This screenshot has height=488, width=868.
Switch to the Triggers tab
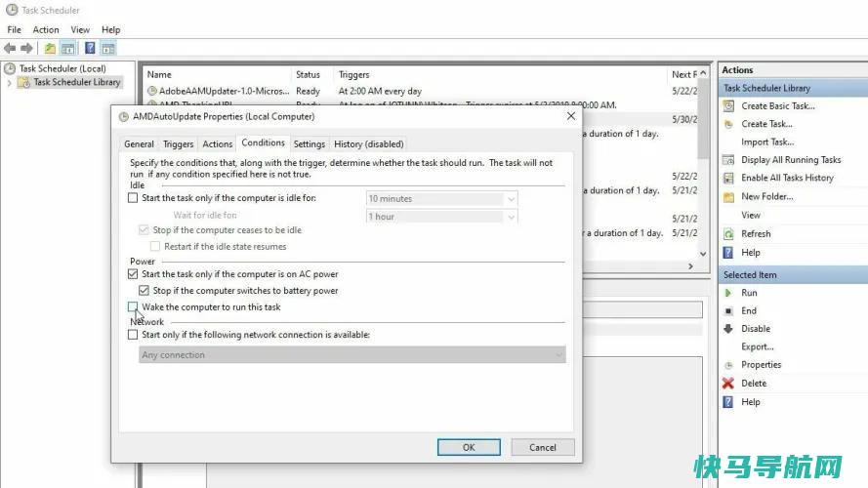(x=179, y=144)
